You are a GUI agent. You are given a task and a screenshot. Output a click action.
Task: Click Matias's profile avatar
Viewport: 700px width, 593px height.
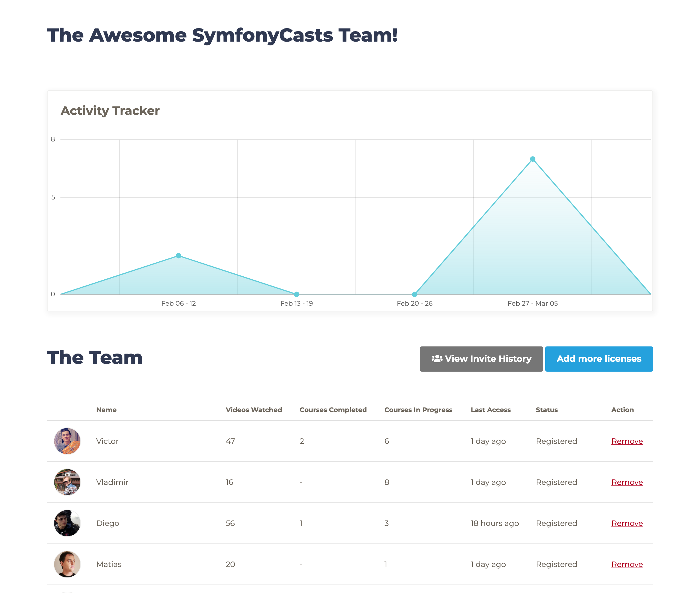click(67, 564)
